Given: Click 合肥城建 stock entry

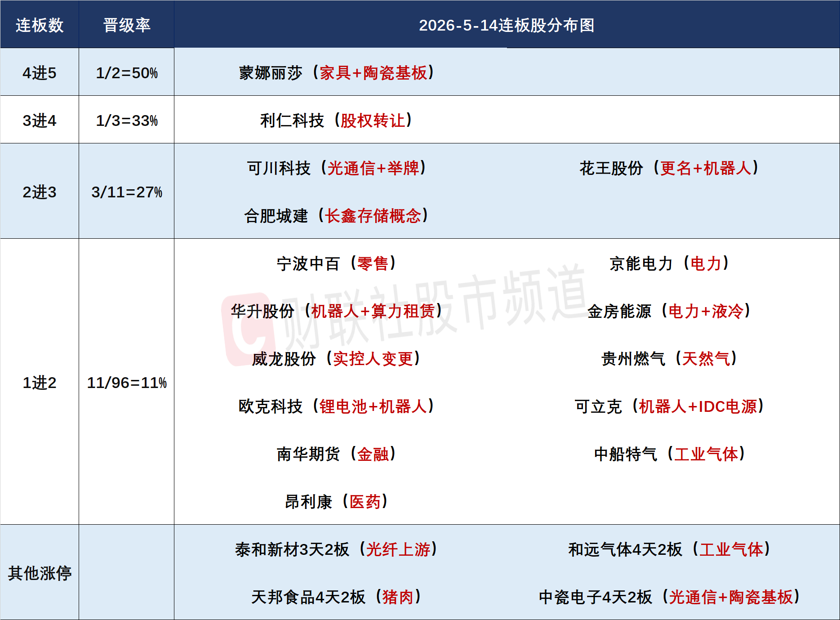Looking at the screenshot, I should [x=336, y=216].
